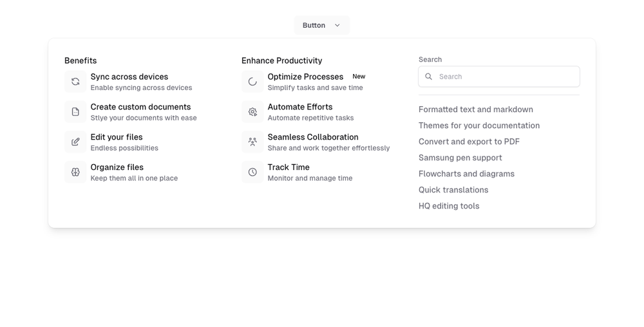
Task: Click the Seamless Collaboration people icon
Action: coord(252,142)
